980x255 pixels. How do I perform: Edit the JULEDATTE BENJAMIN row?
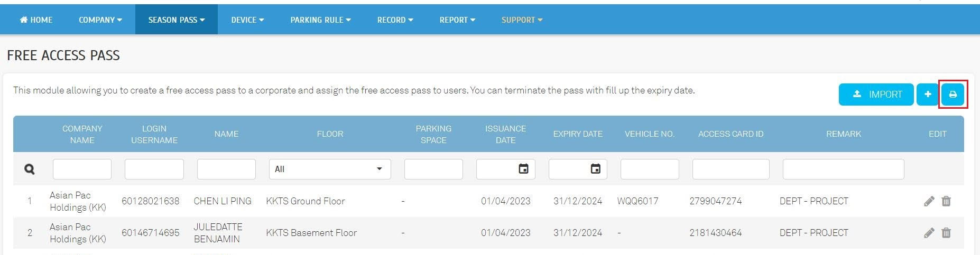click(929, 233)
